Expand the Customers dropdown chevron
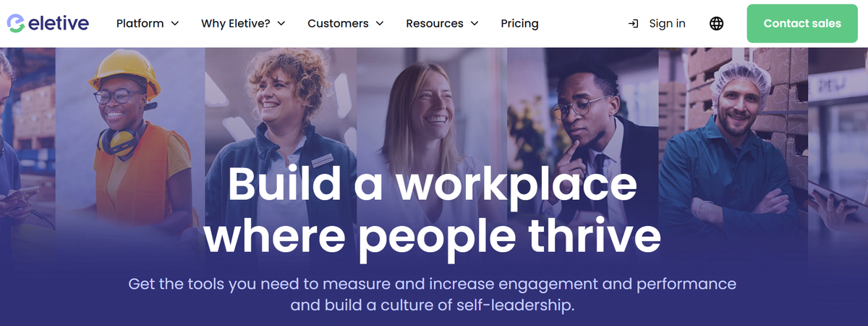Viewport: 868px width, 326px height. pos(380,23)
